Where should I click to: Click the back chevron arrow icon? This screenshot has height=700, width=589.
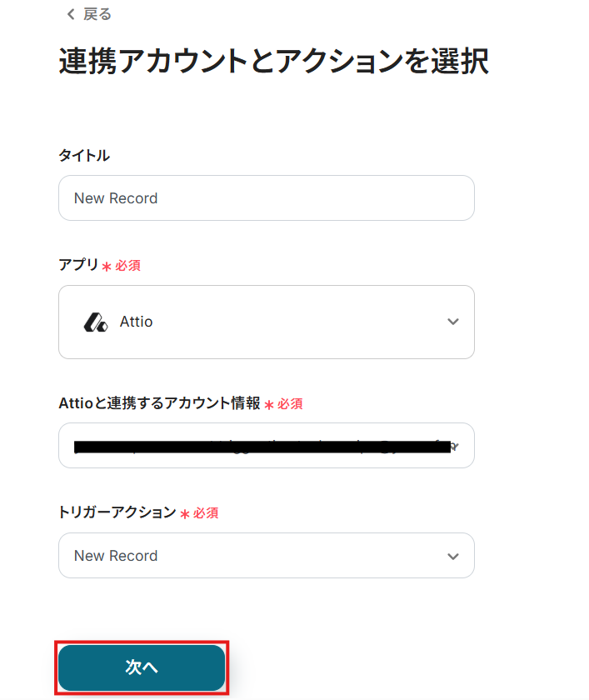click(70, 14)
